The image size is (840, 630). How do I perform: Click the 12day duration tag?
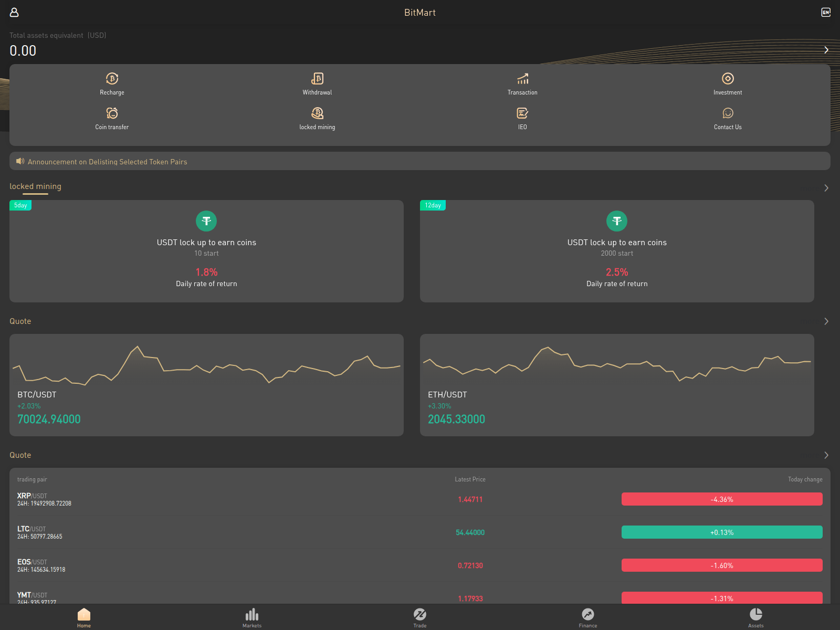click(x=433, y=205)
